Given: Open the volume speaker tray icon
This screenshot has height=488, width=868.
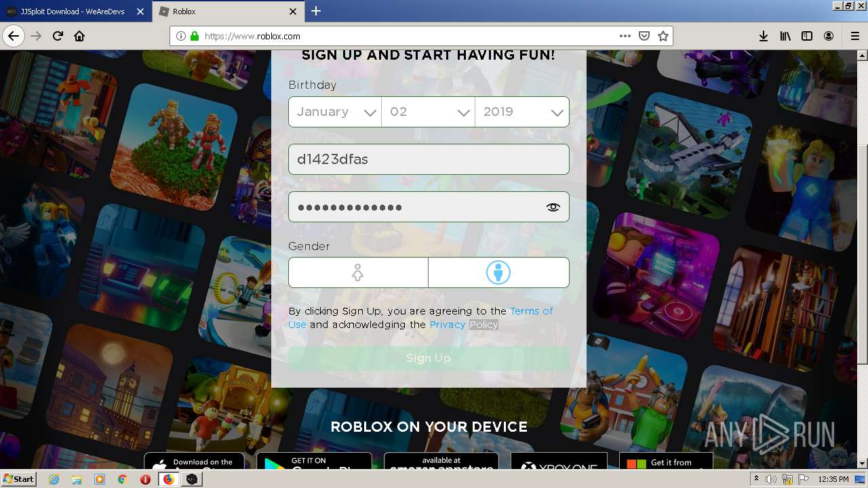Looking at the screenshot, I should pos(772,479).
